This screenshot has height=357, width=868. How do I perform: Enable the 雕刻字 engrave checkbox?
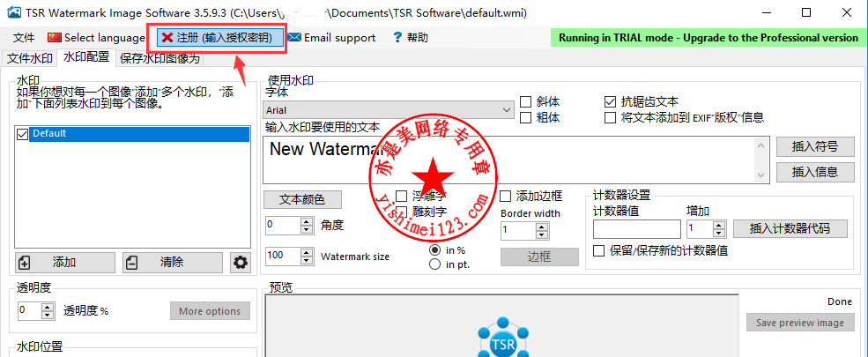coord(402,212)
